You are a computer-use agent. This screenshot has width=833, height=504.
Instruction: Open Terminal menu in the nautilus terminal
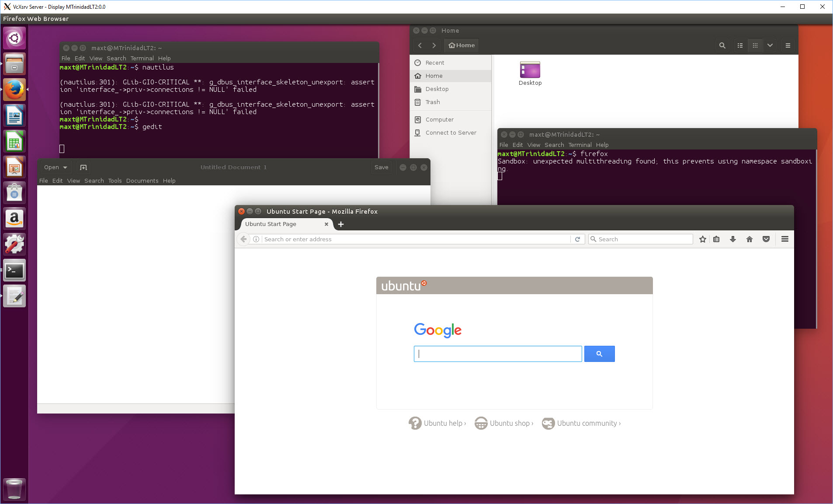pos(142,58)
